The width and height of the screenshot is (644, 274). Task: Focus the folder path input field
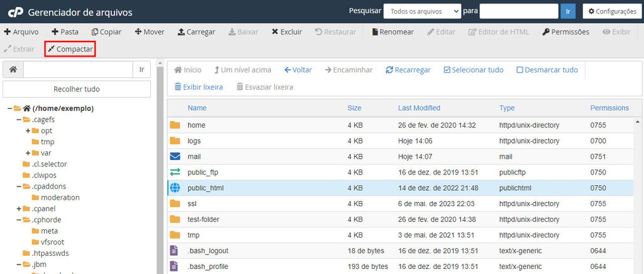pos(78,69)
